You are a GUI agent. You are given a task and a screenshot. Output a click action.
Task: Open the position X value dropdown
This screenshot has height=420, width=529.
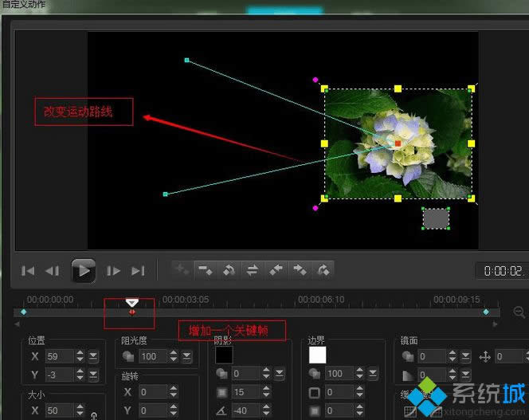[x=94, y=355]
